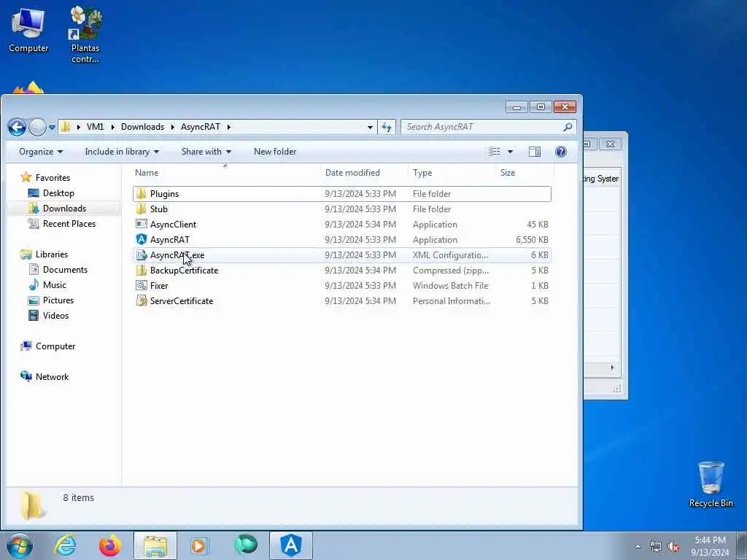The width and height of the screenshot is (747, 560).
Task: Click the Forward navigation arrow
Action: click(x=37, y=127)
